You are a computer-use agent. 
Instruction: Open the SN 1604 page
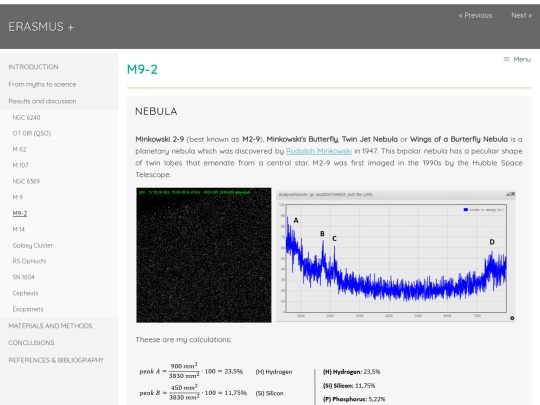(23, 277)
